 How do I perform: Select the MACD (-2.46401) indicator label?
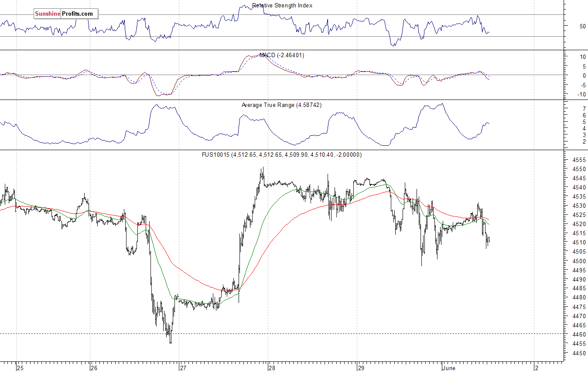pyautogui.click(x=282, y=55)
